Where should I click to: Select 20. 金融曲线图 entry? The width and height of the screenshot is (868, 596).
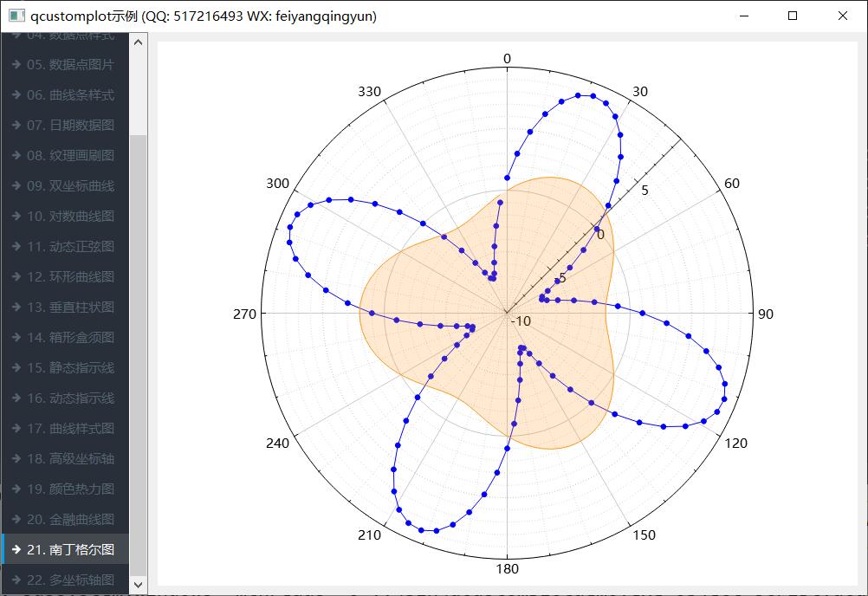point(69,520)
